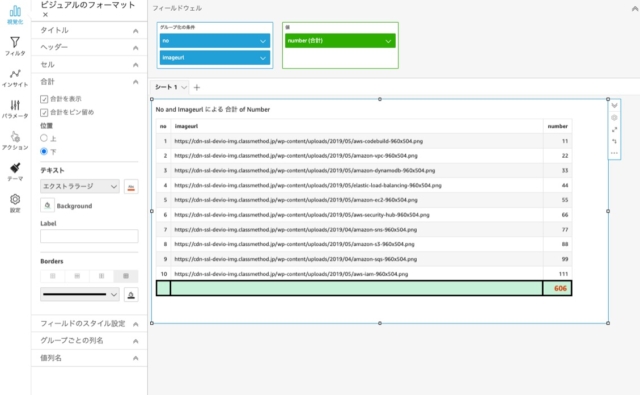Open the border line style dropdown
Viewport: 640px width, 395px height.
(80, 294)
